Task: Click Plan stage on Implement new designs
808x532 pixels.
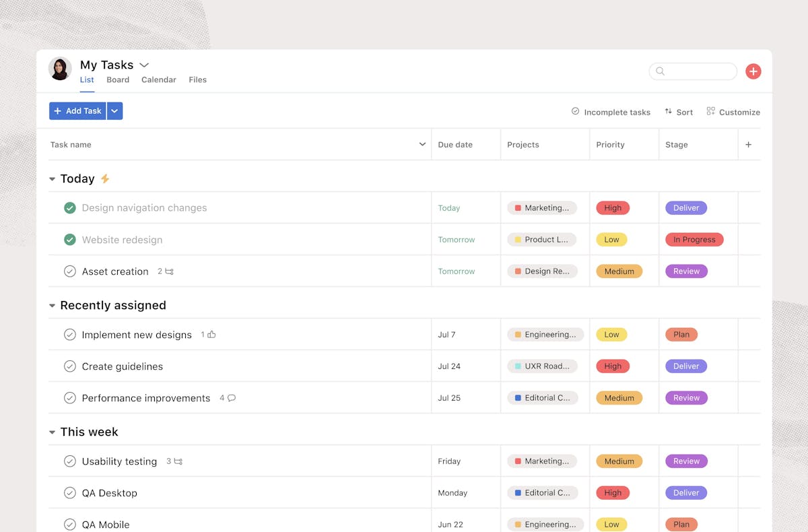Action: pos(681,335)
